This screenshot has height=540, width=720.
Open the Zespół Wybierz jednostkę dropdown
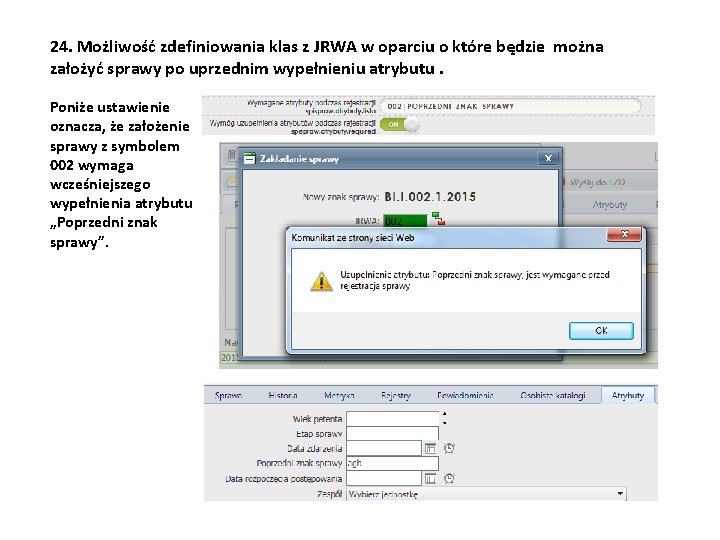tap(486, 494)
